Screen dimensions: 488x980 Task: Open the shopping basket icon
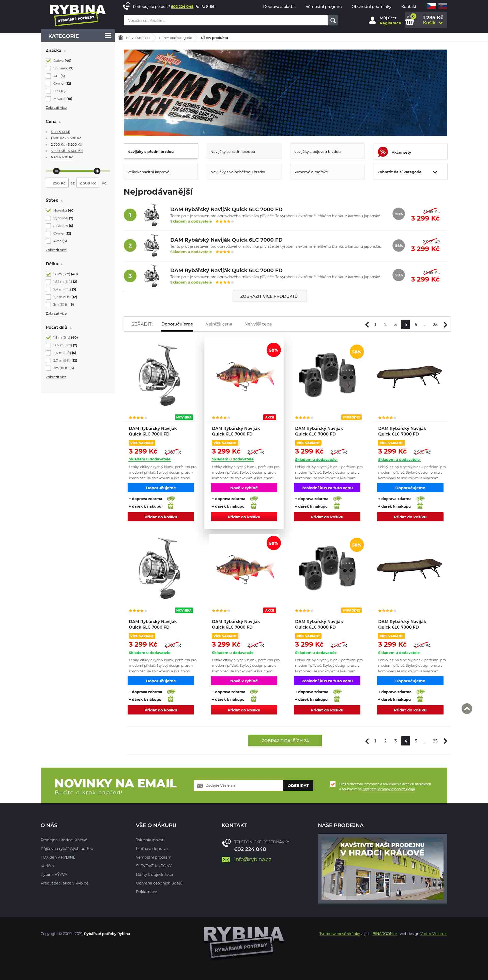point(409,21)
